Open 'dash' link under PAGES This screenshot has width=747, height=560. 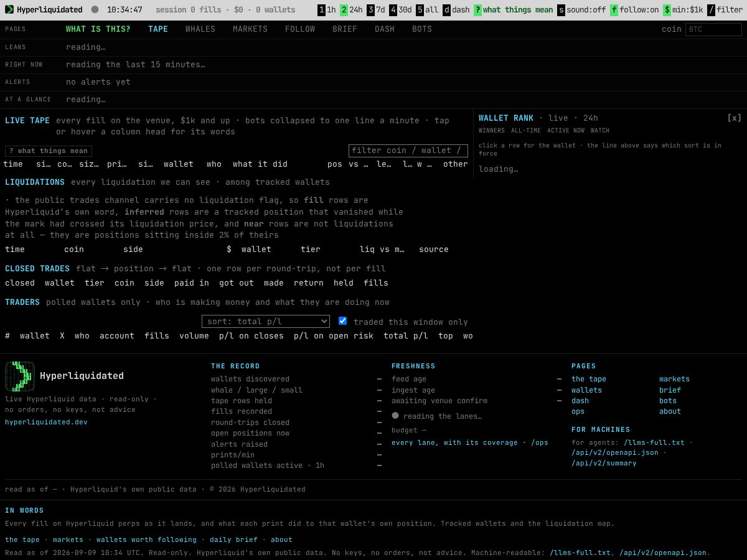(x=580, y=401)
